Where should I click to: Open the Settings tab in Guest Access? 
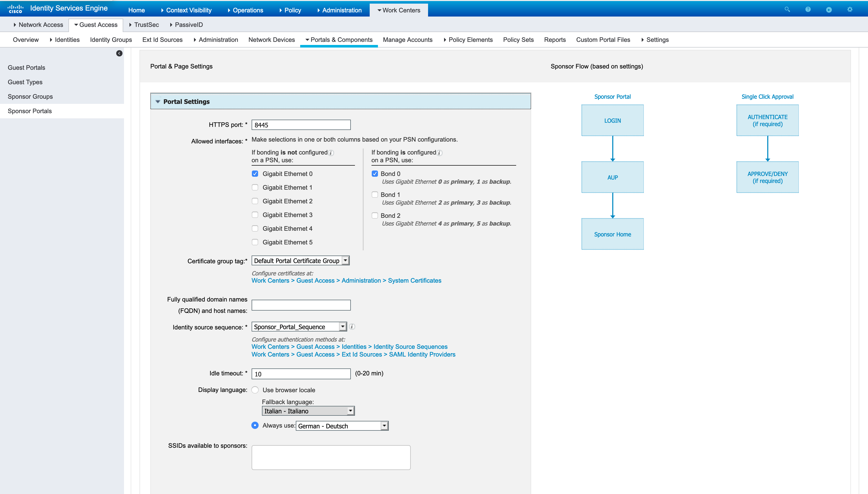tap(655, 40)
